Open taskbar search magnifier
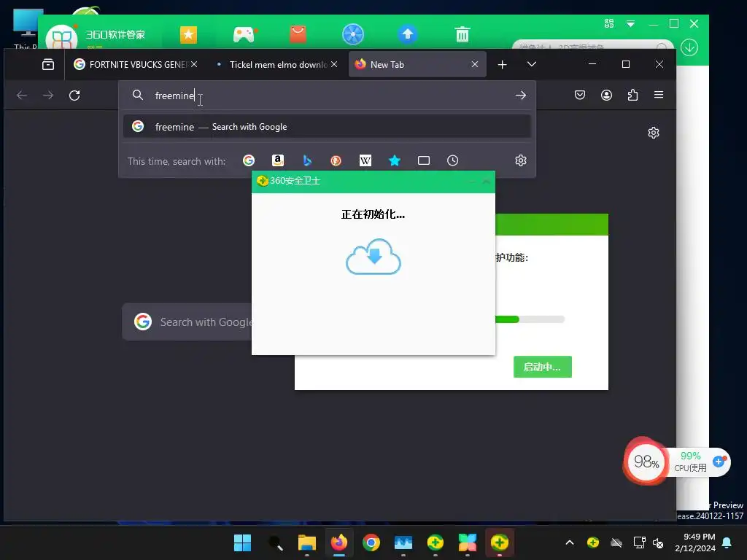This screenshot has width=747, height=560. [275, 542]
